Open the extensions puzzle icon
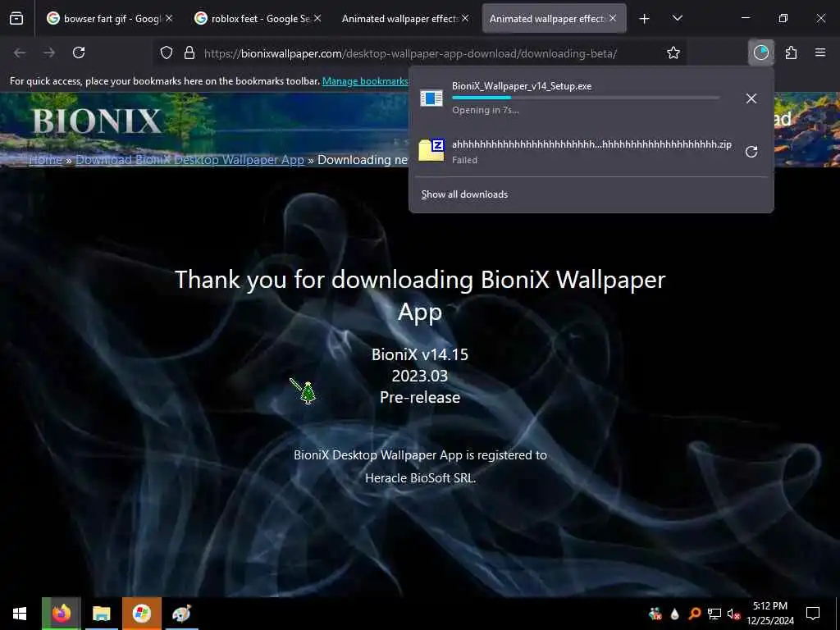This screenshot has height=630, width=840. (x=791, y=52)
